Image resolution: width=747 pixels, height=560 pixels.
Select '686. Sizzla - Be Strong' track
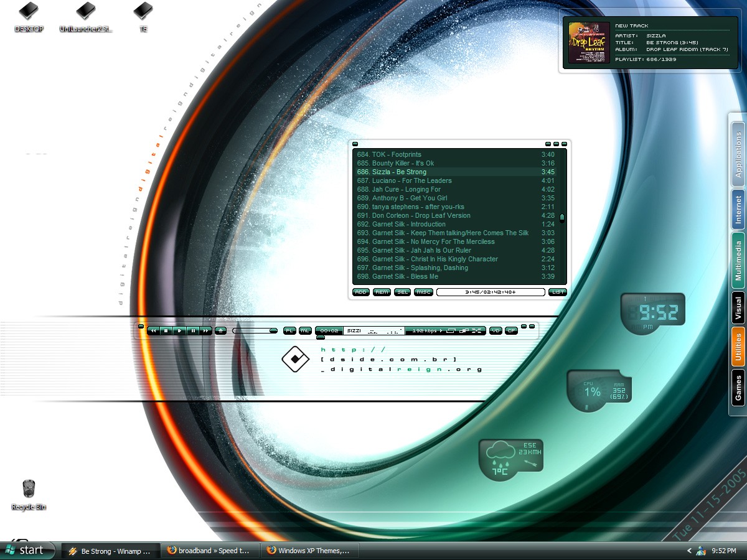click(x=456, y=172)
